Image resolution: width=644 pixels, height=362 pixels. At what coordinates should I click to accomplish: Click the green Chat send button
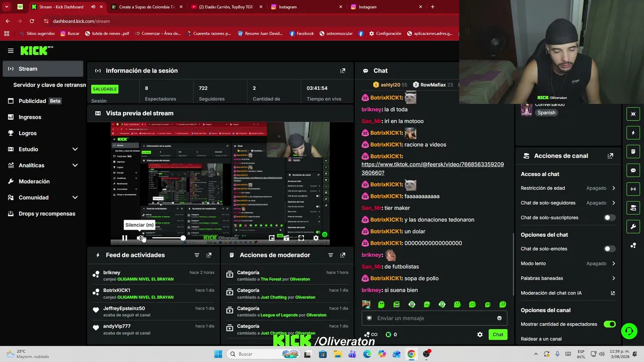click(x=498, y=334)
